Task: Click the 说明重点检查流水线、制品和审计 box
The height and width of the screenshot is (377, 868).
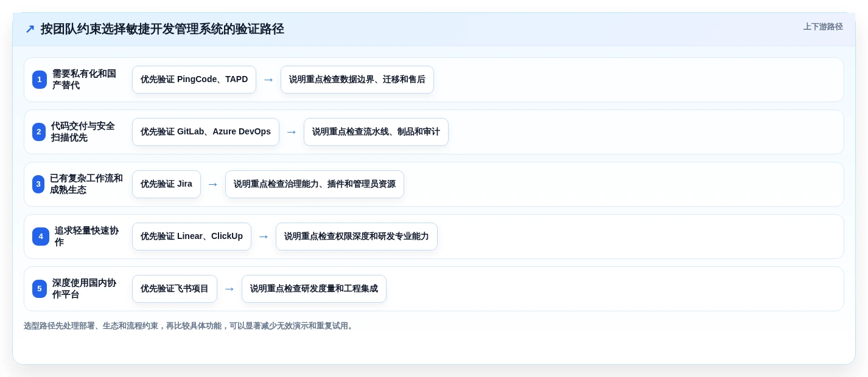Action: click(376, 132)
